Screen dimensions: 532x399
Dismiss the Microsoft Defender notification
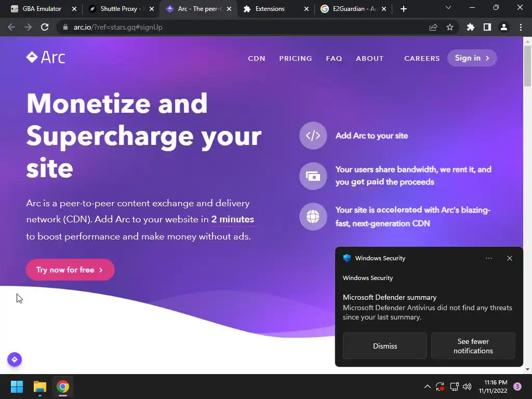click(x=385, y=345)
